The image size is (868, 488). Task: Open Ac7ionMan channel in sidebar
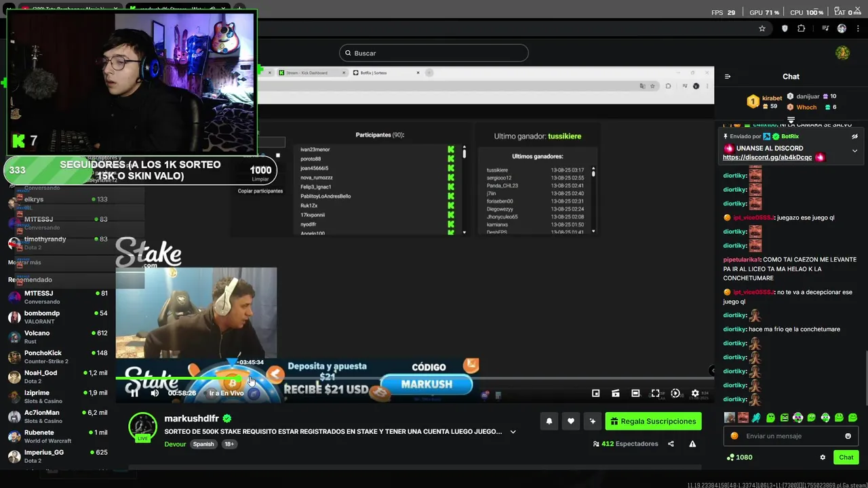(58, 416)
